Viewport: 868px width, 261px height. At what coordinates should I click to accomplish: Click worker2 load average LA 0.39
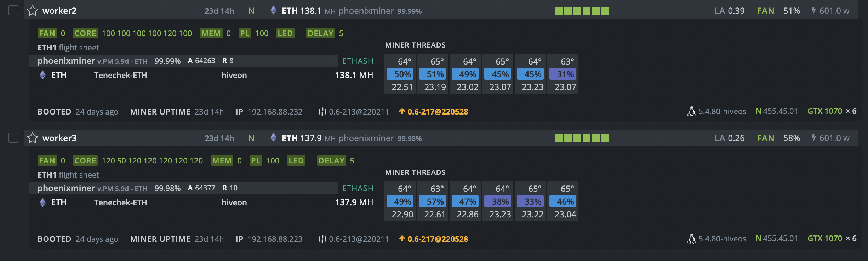729,11
